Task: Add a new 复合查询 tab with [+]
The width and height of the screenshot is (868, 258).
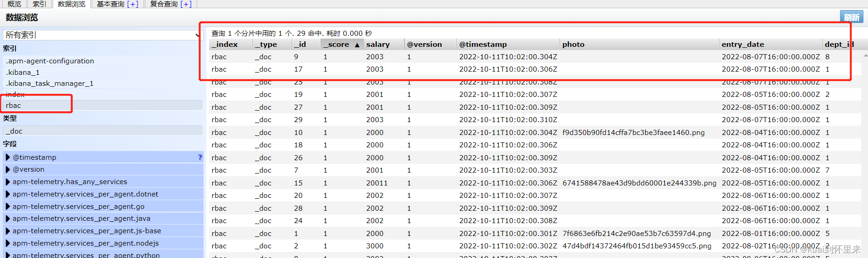Action: click(x=186, y=4)
